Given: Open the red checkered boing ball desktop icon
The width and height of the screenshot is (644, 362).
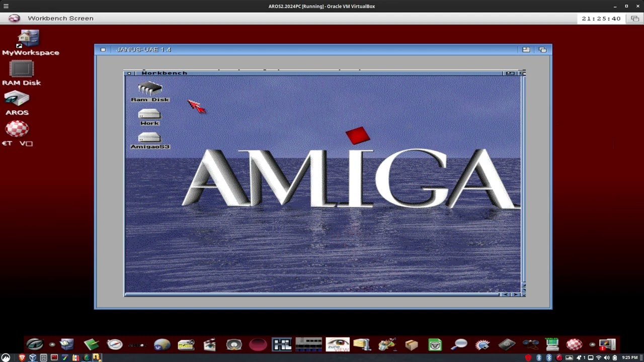Looking at the screenshot, I should [17, 129].
